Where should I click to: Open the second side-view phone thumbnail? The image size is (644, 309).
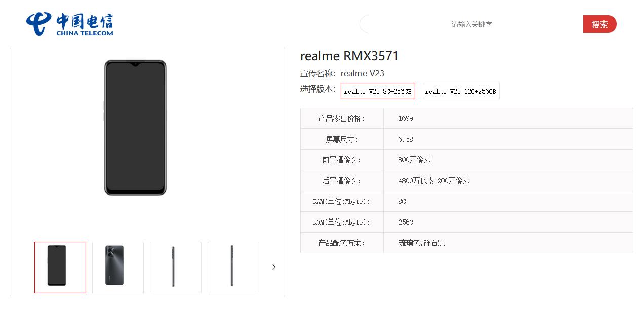(x=233, y=268)
